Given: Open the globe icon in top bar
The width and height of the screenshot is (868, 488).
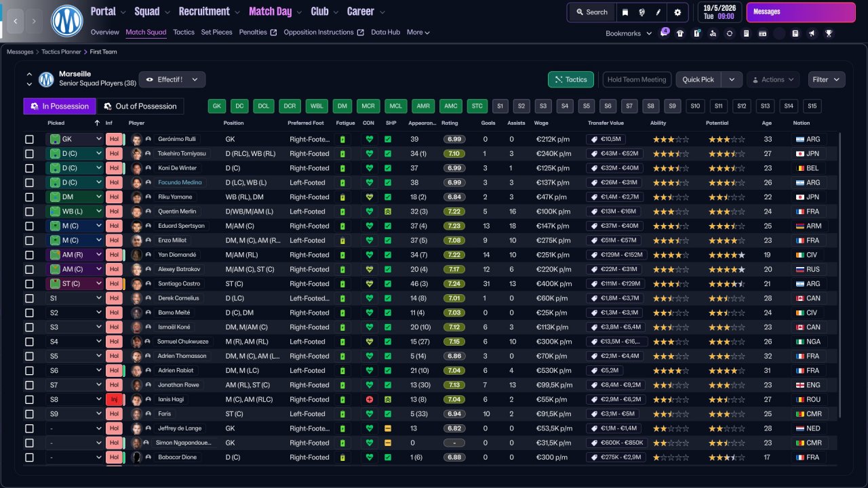Looking at the screenshot, I should tap(642, 12).
